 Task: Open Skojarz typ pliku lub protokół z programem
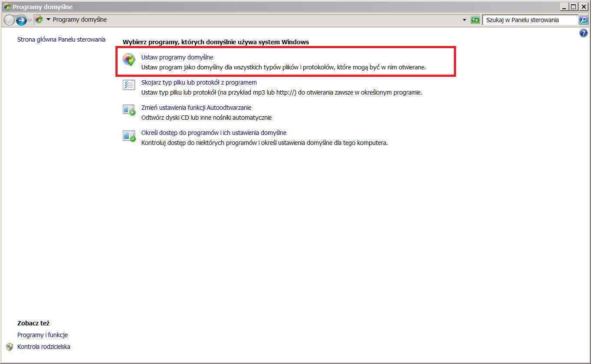pyautogui.click(x=199, y=82)
